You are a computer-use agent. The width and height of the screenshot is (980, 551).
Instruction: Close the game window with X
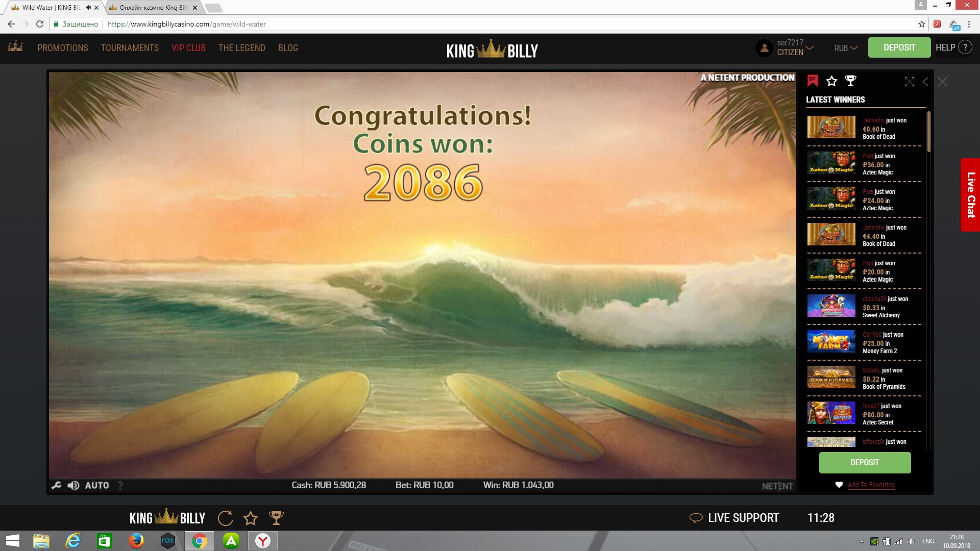click(942, 82)
